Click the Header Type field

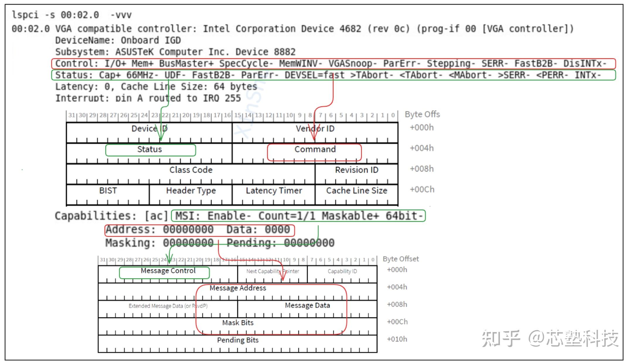(190, 191)
